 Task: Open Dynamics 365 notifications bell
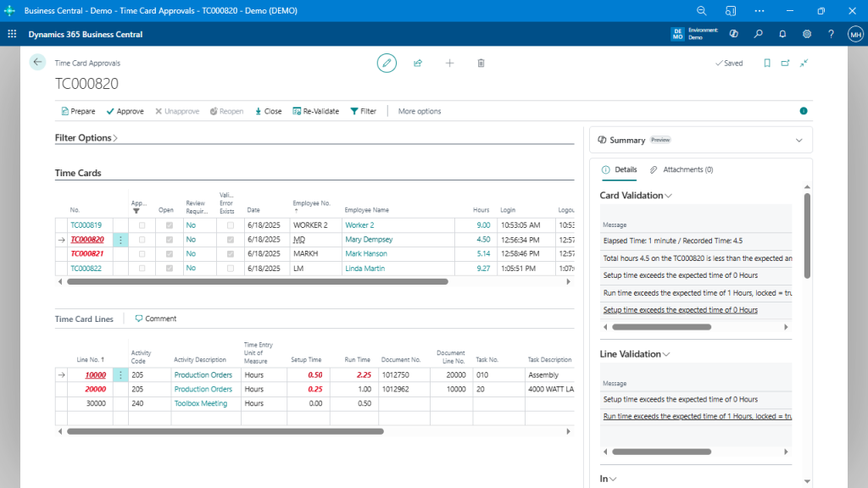782,34
